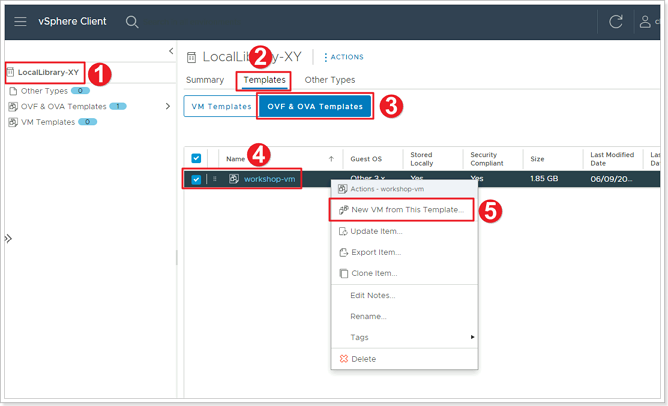This screenshot has height=406, width=668.
Task: Click the VM Templates count badge
Action: [87, 122]
